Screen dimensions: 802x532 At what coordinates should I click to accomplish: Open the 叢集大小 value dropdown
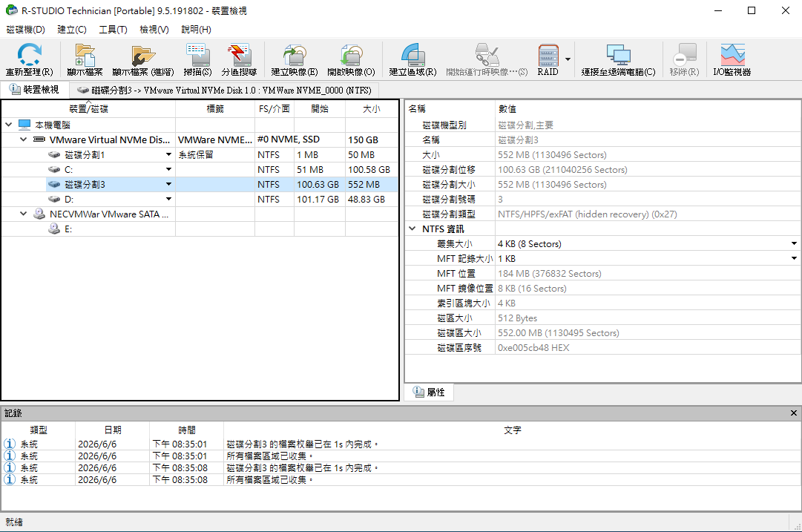pos(794,244)
